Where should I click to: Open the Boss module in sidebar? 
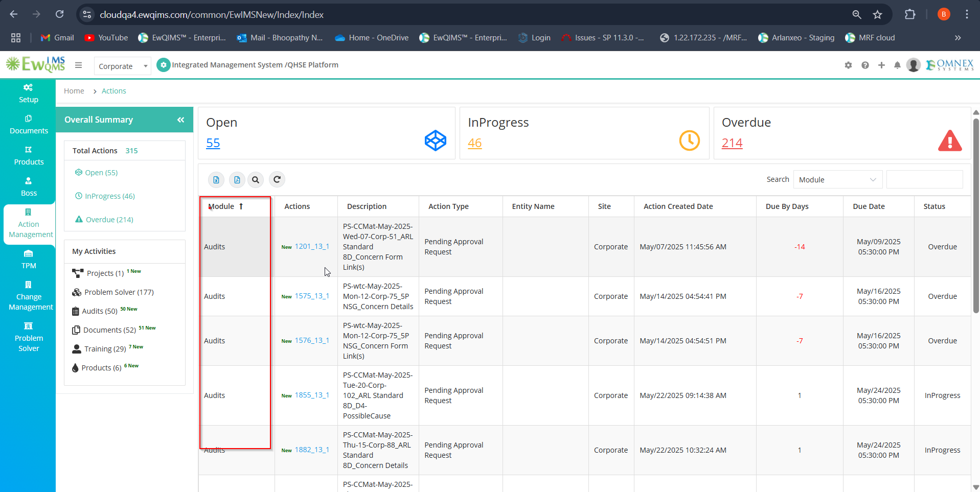tap(29, 187)
